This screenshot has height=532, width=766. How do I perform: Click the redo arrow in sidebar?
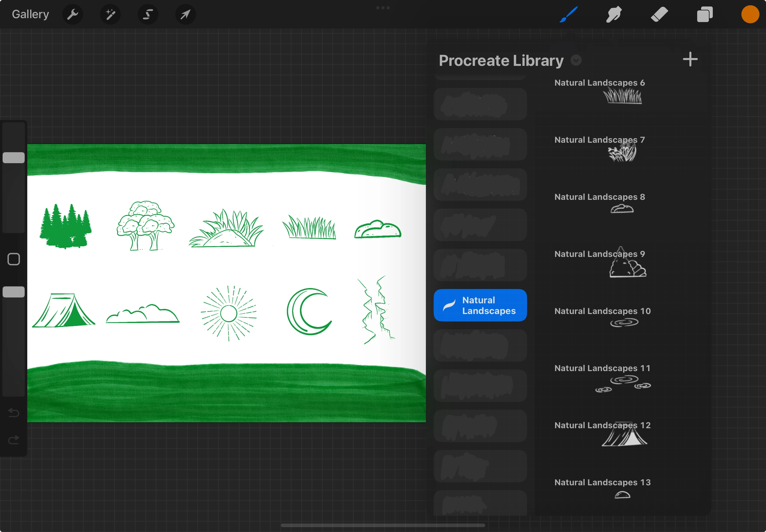[14, 440]
